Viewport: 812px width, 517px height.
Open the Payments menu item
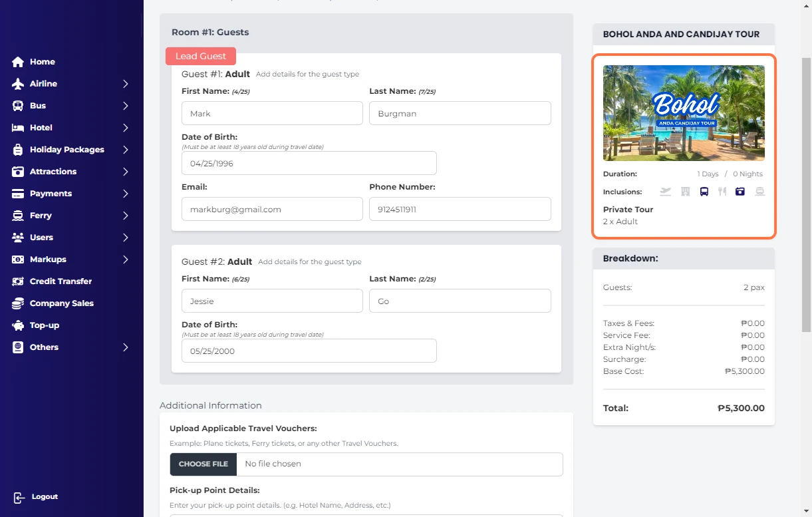click(x=51, y=194)
